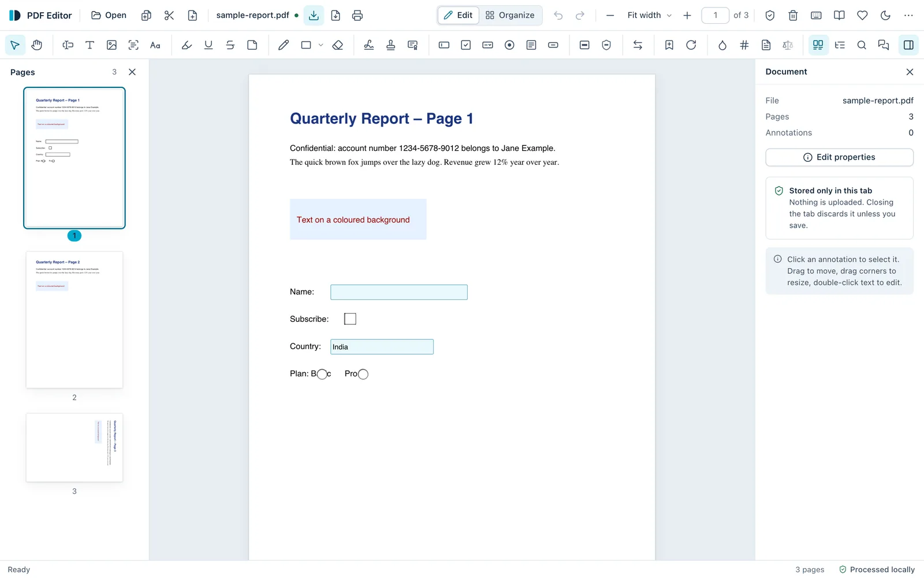
Task: Click the page numbering hash icon
Action: pos(744,45)
